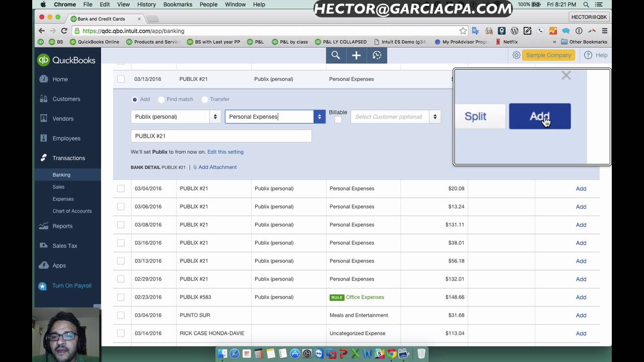Open the Publix (personal) payee dropdown

(215, 117)
